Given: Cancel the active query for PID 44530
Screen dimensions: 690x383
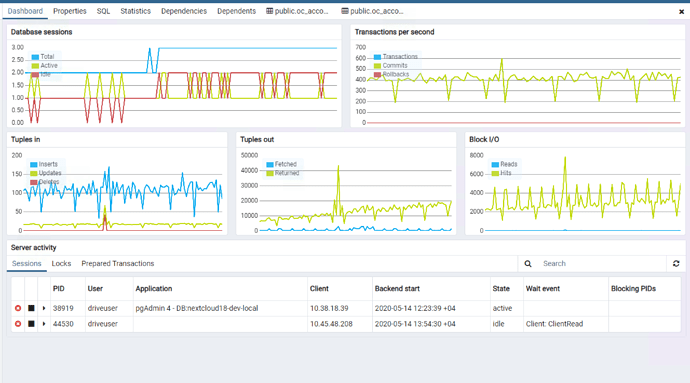Looking at the screenshot, I should (18, 324).
